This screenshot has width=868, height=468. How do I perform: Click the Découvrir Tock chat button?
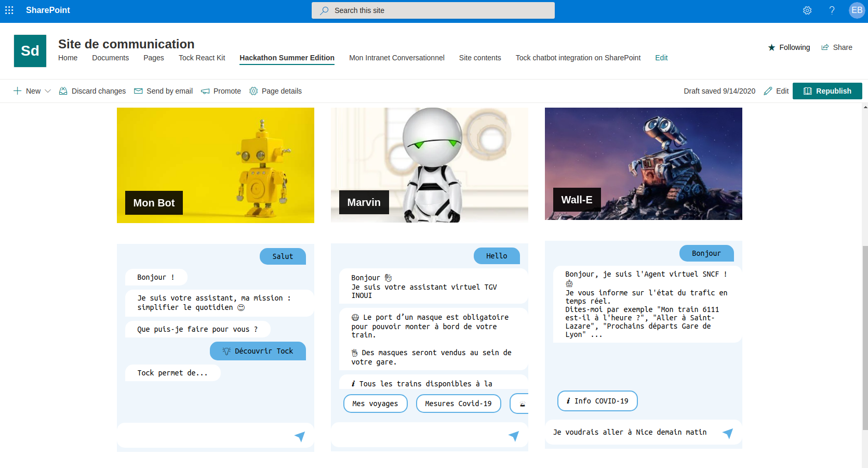258,351
